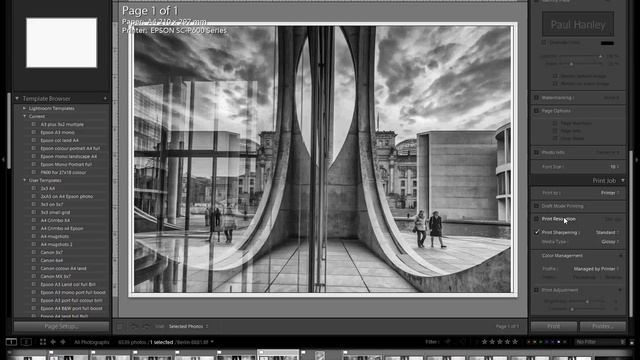Set star rating filter to one star

(x=484, y=342)
